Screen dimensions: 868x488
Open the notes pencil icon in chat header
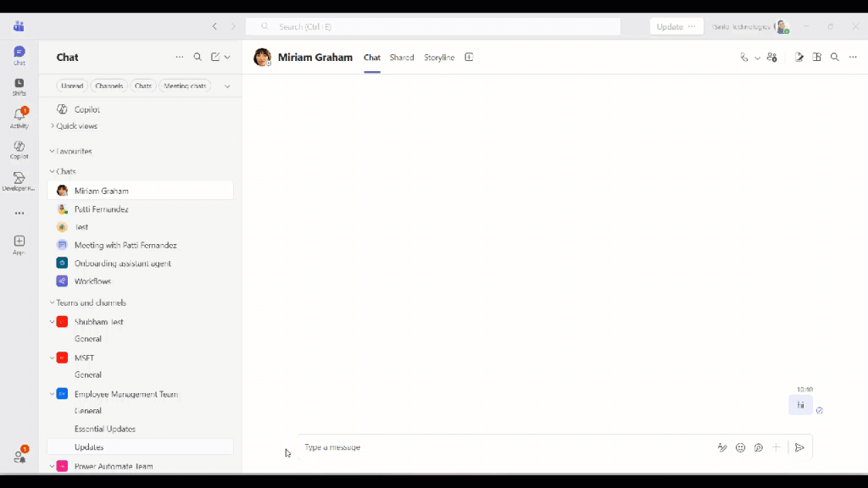pyautogui.click(x=798, y=57)
